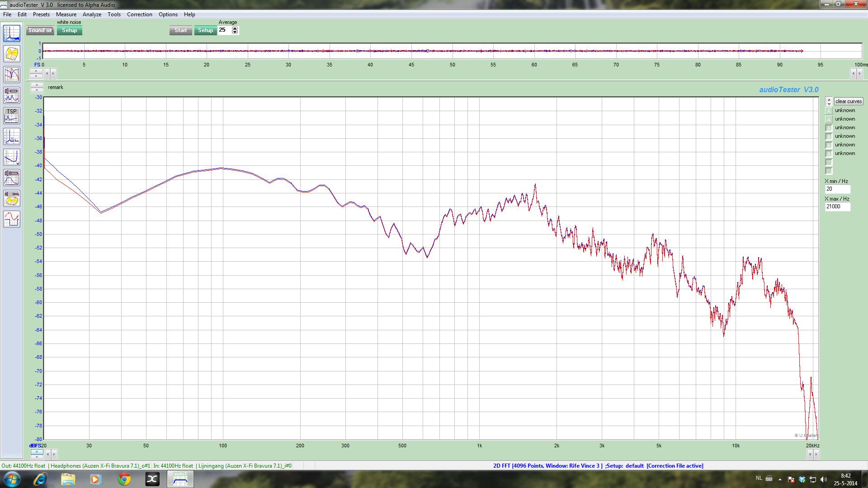The height and width of the screenshot is (488, 868).
Task: Click the vertical zoom arrows beside remark
Action: tap(37, 87)
